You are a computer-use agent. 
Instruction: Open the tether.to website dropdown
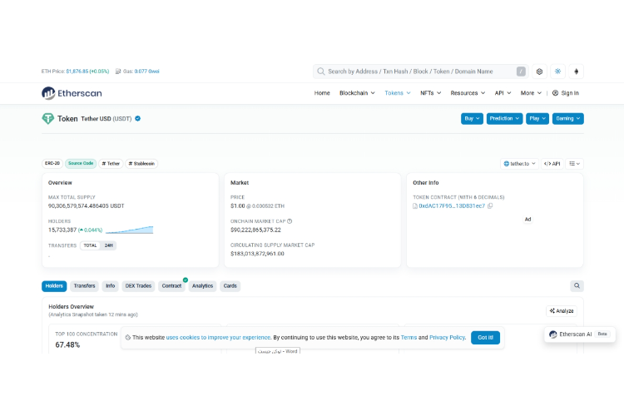[520, 164]
